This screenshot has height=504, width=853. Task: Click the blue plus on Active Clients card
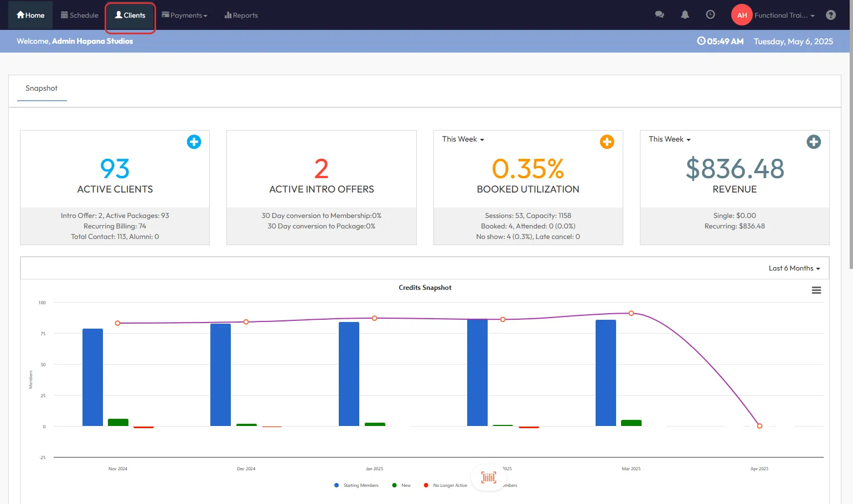point(194,142)
